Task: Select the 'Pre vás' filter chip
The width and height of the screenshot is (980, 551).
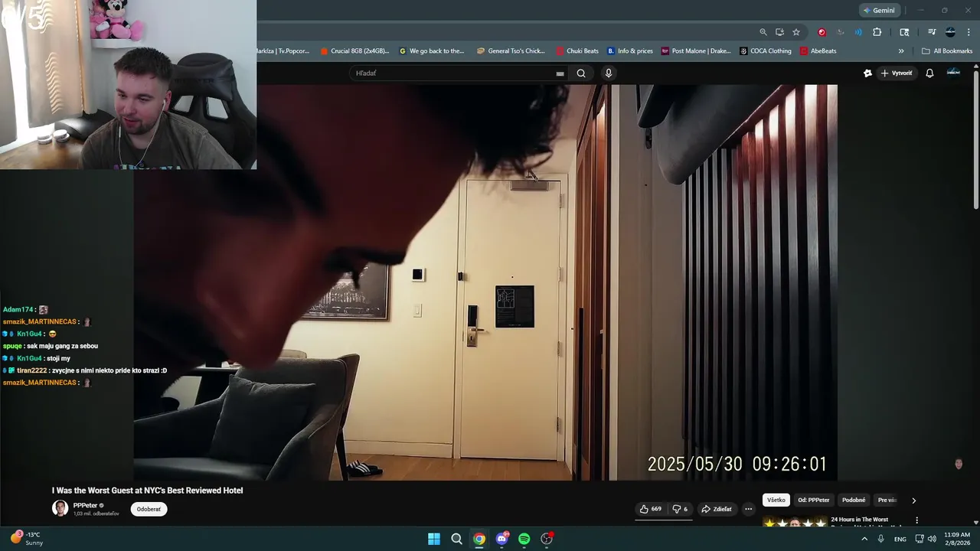Action: point(887,500)
